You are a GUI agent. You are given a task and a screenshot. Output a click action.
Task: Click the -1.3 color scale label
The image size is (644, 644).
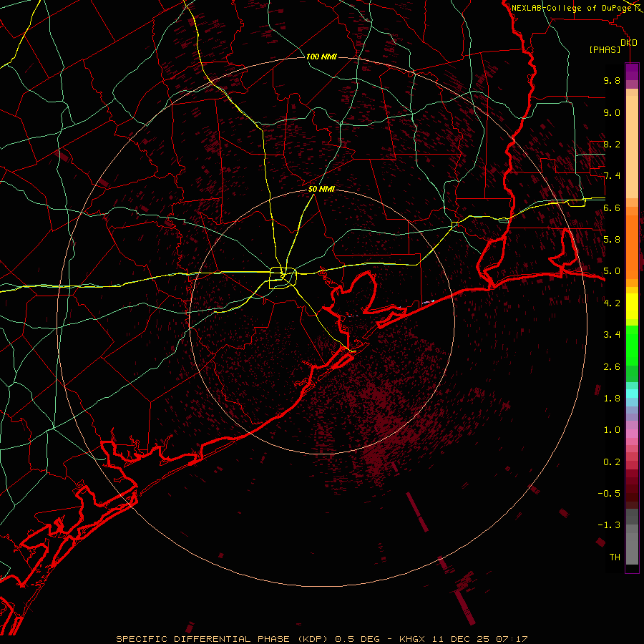point(609,525)
